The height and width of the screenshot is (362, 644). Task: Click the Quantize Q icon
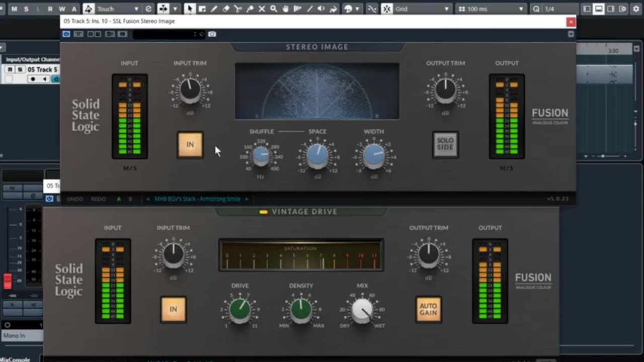(x=536, y=9)
